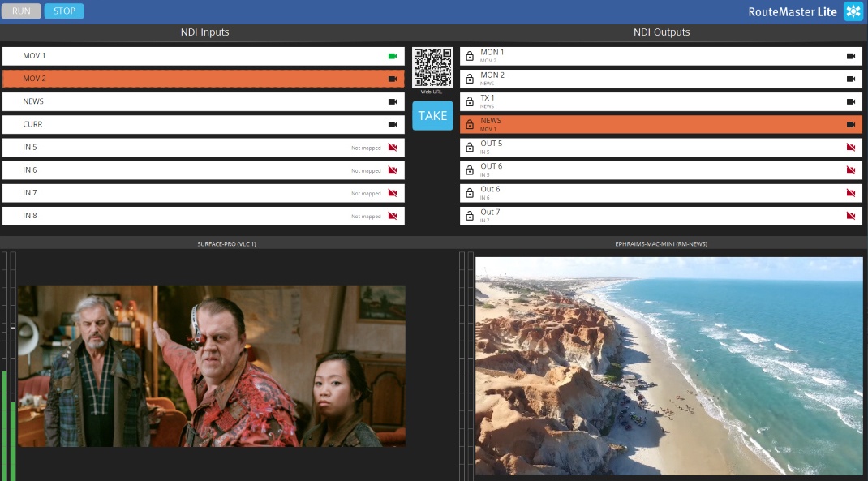The image size is (868, 481).
Task: Click the crossed-out camera icon on uppercase OUT 6
Action: tap(851, 170)
